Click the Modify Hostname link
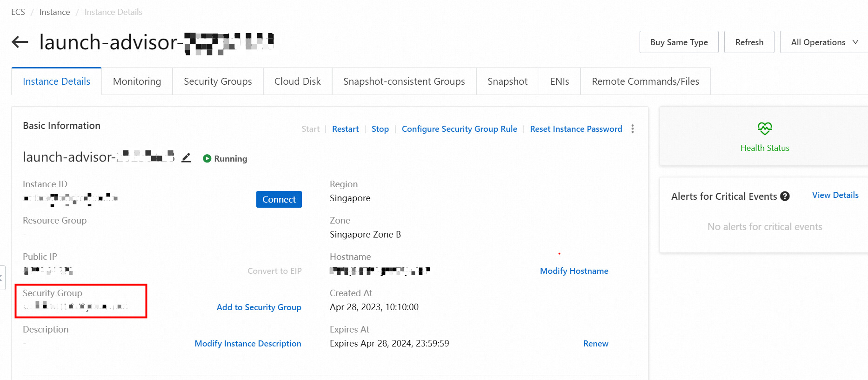 coord(574,271)
